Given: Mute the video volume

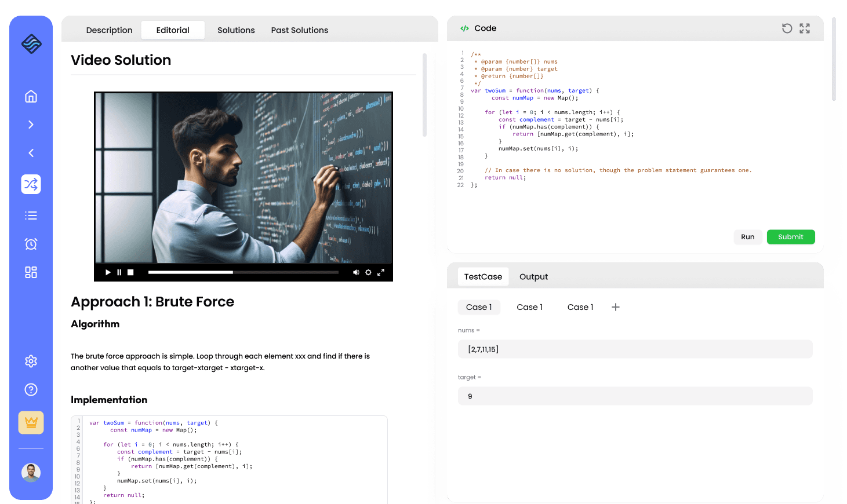Looking at the screenshot, I should 356,272.
